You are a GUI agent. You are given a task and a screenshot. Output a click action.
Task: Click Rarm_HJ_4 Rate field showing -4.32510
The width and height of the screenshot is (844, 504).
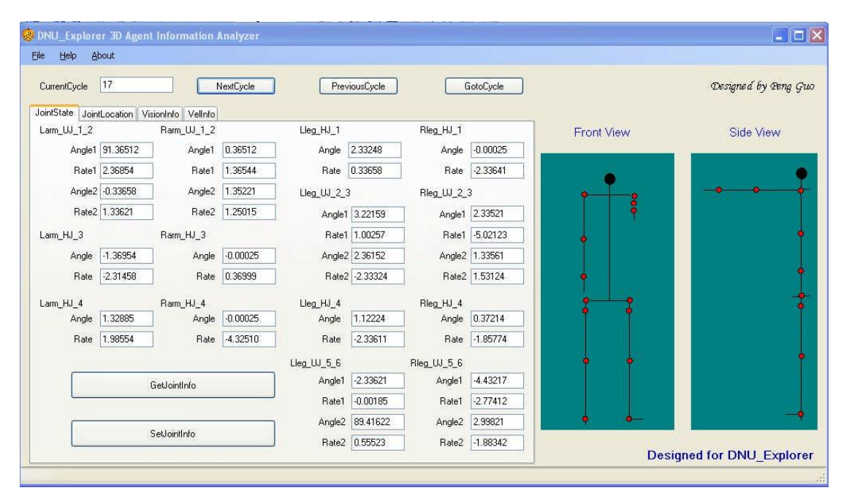tap(249, 340)
